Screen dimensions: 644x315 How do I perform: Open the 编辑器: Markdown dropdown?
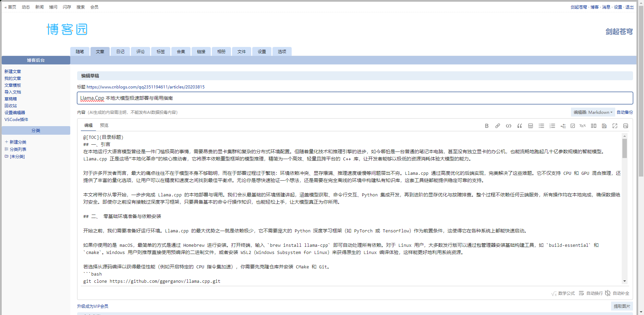[x=593, y=112]
